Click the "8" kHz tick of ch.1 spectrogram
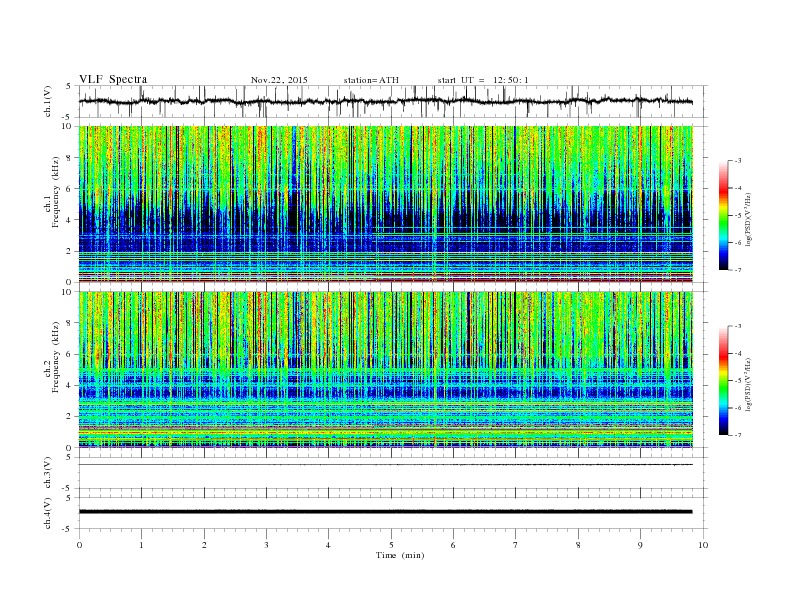 pos(70,158)
